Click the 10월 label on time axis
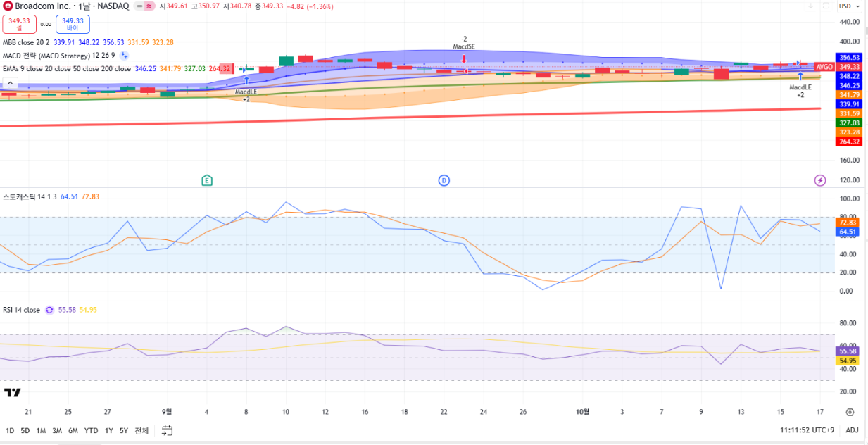 582,412
